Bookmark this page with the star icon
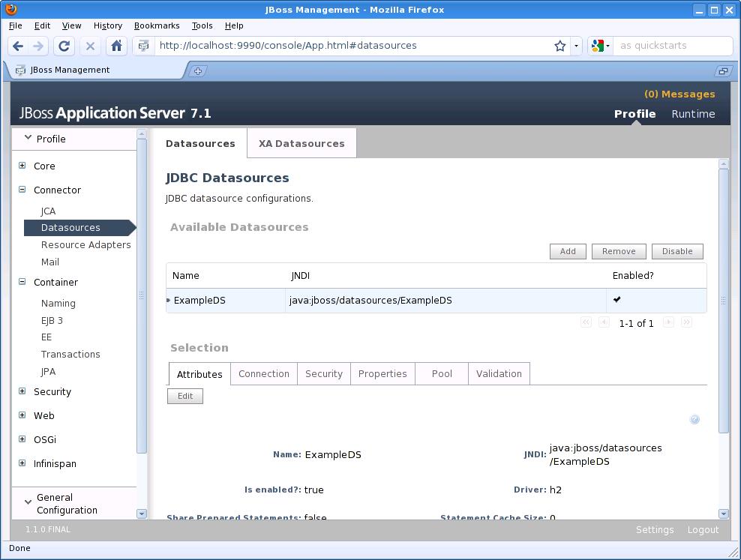 pyautogui.click(x=560, y=46)
